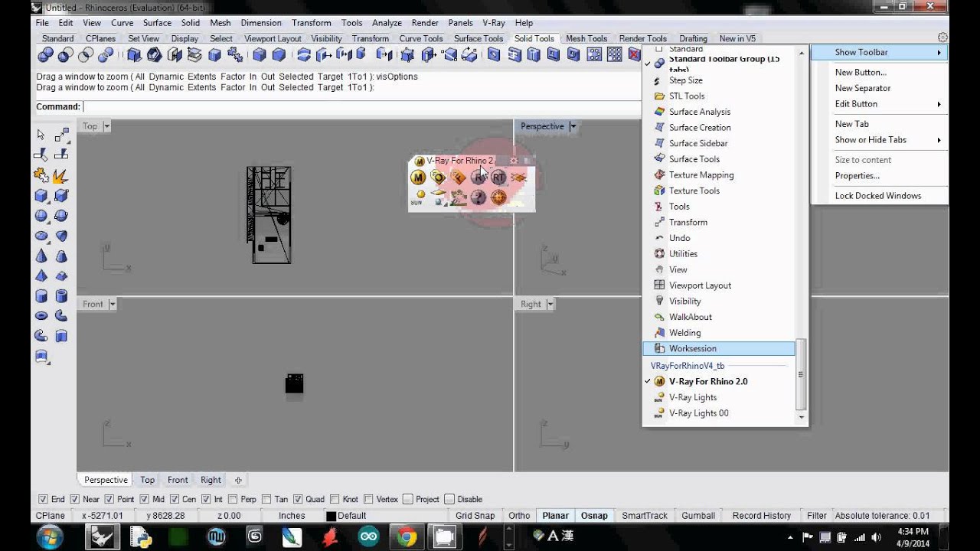Click the Default layer black color swatch
The image size is (980, 551).
[331, 517]
